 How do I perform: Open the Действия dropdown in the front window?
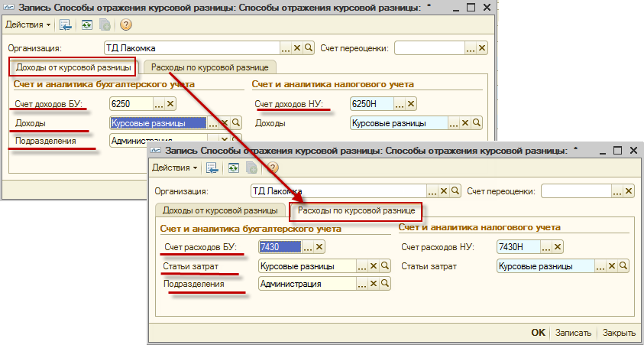pos(175,168)
